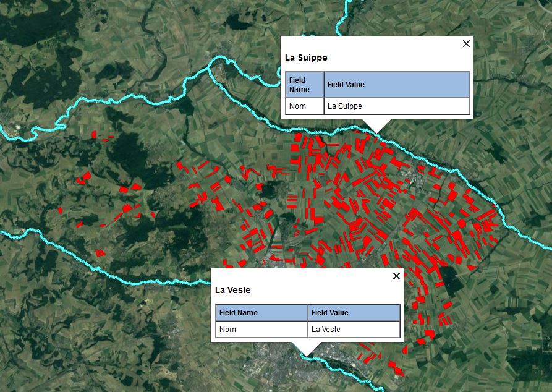The width and height of the screenshot is (552, 392).
Task: Close the La Suippe popup
Action: [x=466, y=43]
